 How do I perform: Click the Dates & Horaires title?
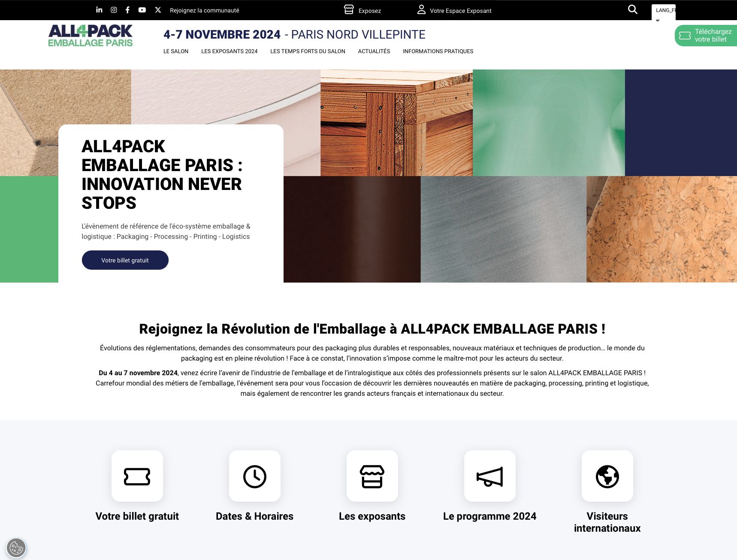pyautogui.click(x=255, y=516)
